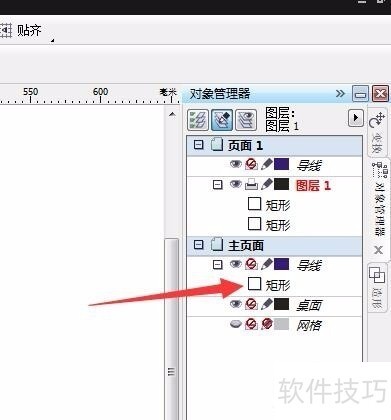Screen dimensions: 391x420
Task: Click the canvas scrollbar up arrow
Action: (172, 115)
